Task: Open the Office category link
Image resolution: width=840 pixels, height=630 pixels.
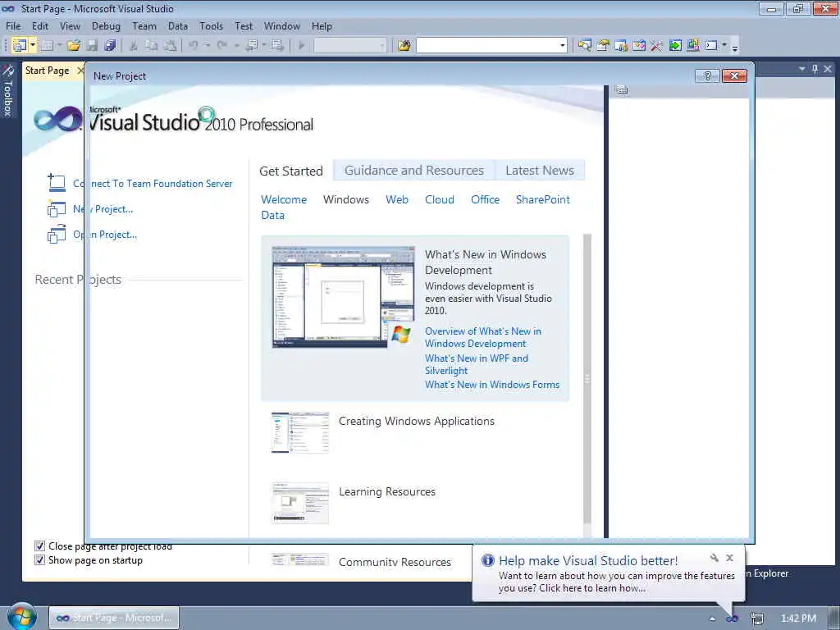Action: click(x=485, y=199)
